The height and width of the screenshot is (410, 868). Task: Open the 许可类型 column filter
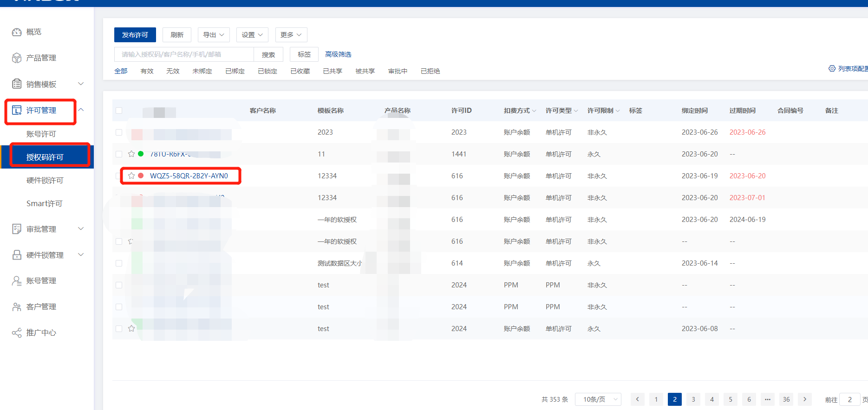click(x=576, y=111)
